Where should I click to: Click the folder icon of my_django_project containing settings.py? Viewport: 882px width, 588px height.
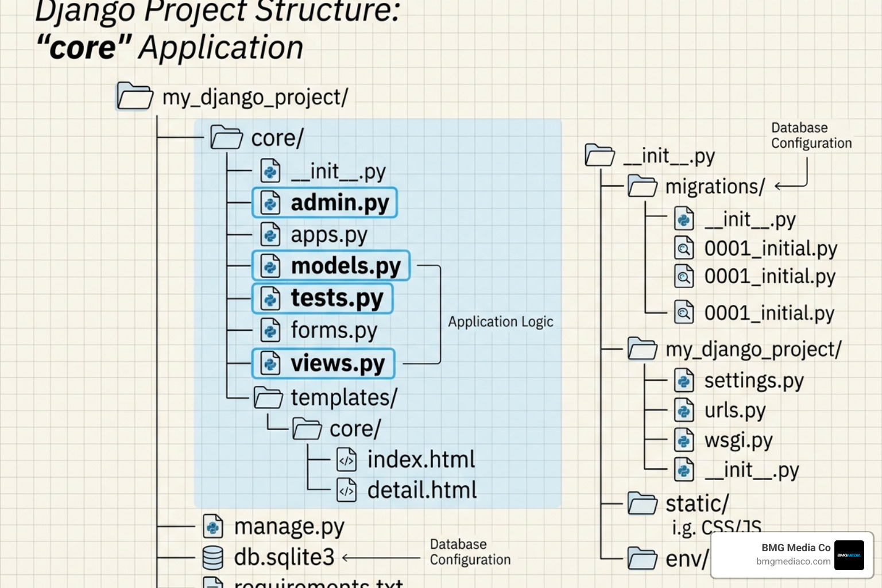(643, 349)
